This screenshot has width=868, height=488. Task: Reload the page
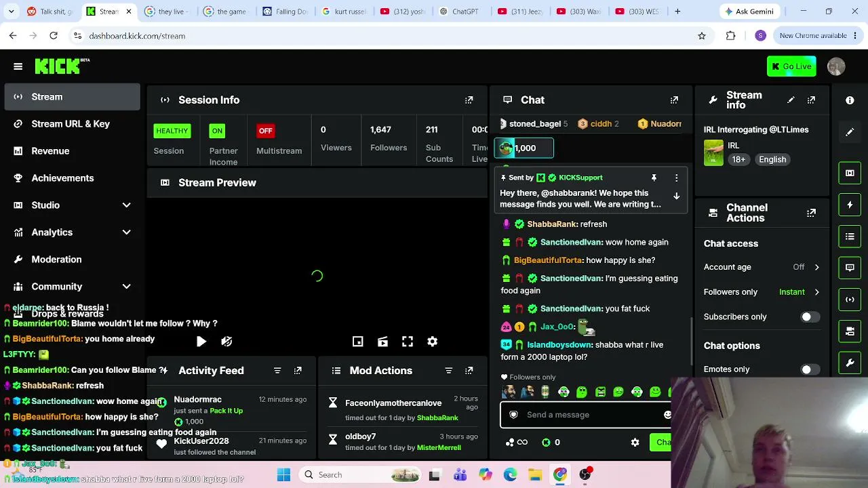point(54,36)
